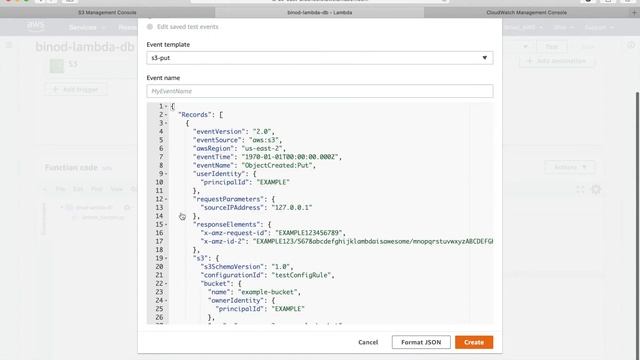The width and height of the screenshot is (640, 360).
Task: Collapse the bucket block on line 22
Action: 166,284
